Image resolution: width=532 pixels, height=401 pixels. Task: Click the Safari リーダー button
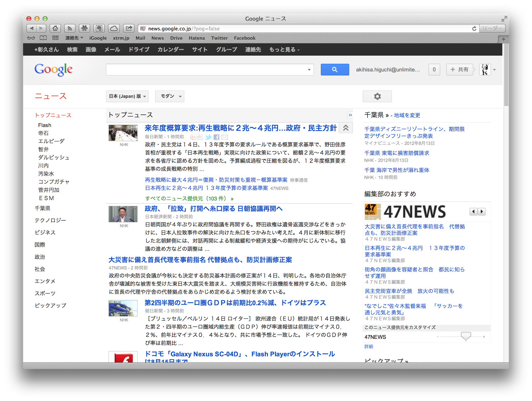(x=492, y=29)
